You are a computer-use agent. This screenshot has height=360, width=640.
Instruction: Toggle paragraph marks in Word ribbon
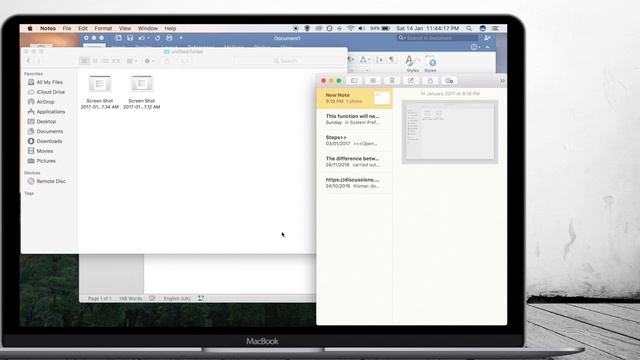[392, 60]
